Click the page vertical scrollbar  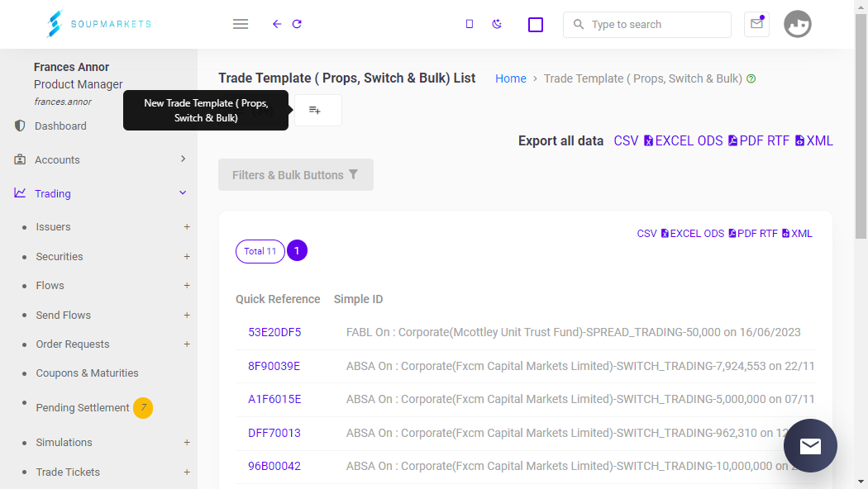[861, 126]
